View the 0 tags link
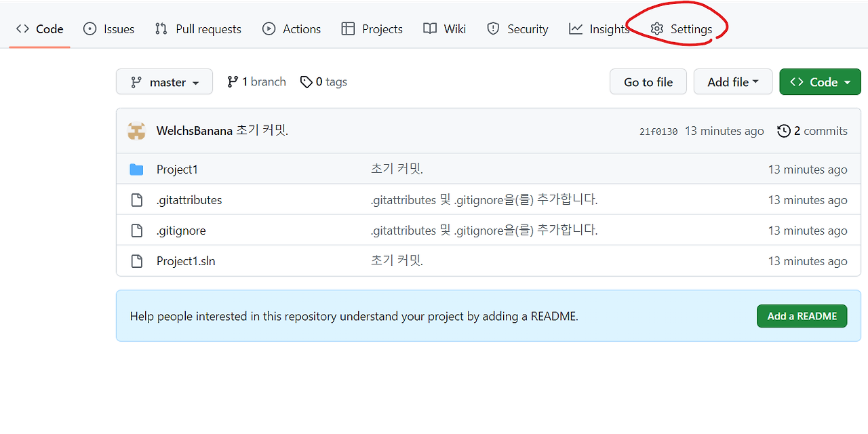The image size is (868, 434). tap(323, 82)
